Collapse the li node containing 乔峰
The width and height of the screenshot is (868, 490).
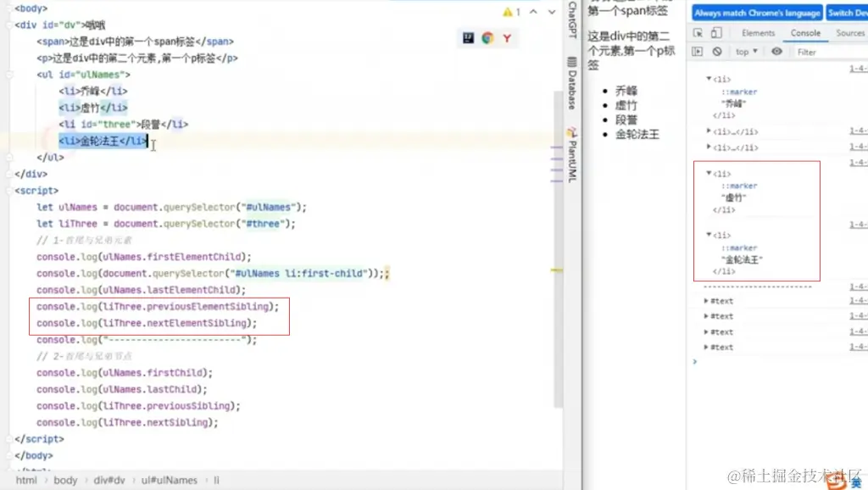(x=709, y=79)
